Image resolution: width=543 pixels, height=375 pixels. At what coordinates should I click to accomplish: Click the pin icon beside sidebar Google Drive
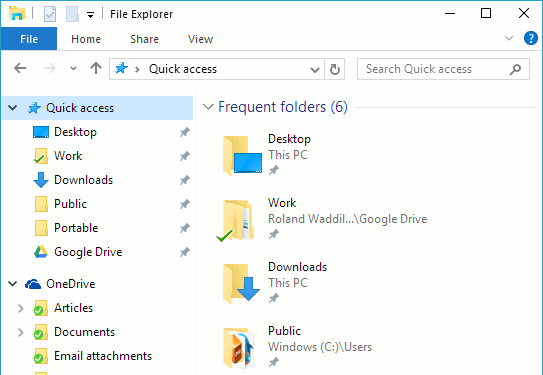tap(185, 252)
